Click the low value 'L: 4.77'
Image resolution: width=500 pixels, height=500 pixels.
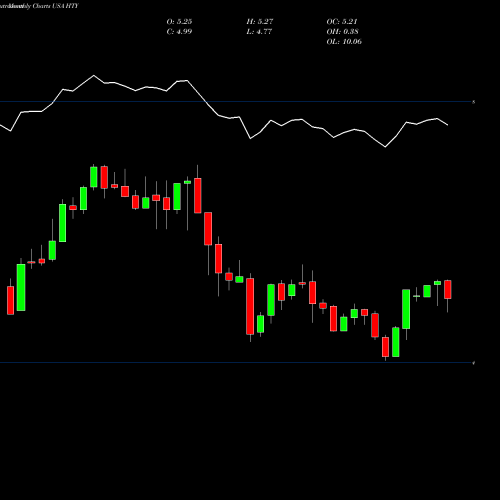[259, 32]
